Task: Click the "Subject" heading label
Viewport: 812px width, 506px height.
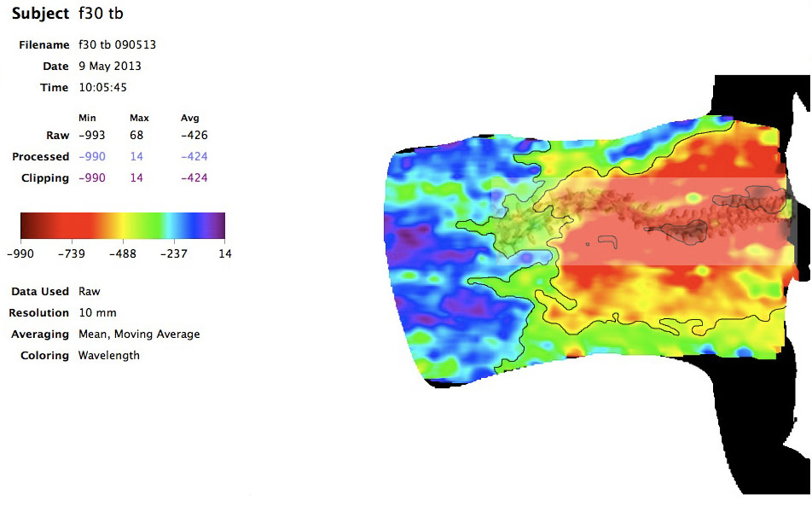Action: click(x=39, y=15)
